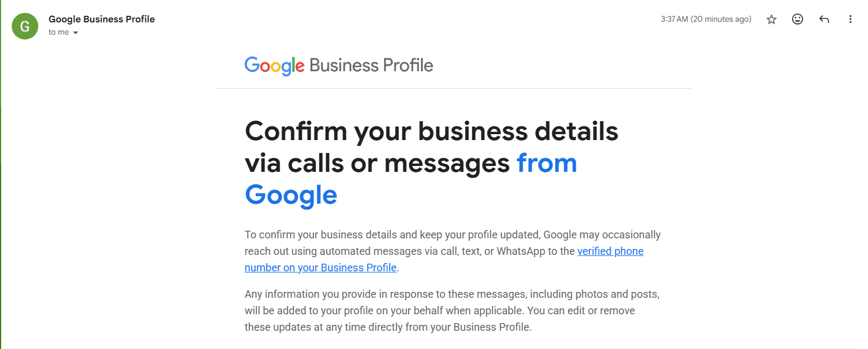868x349 pixels.
Task: Click the first paragraph of the email body
Action: point(452,251)
